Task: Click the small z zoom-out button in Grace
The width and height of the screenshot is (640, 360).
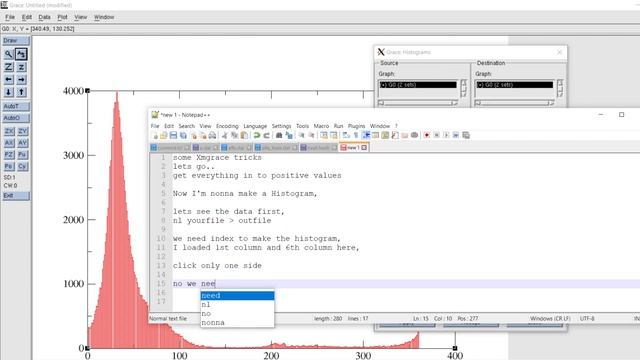Action: pos(21,67)
